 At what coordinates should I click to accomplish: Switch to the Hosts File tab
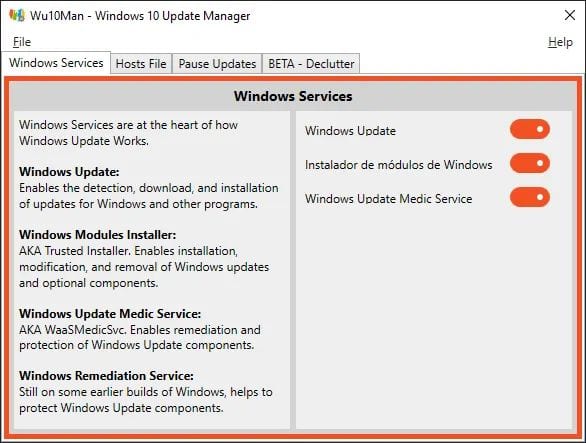tap(141, 64)
